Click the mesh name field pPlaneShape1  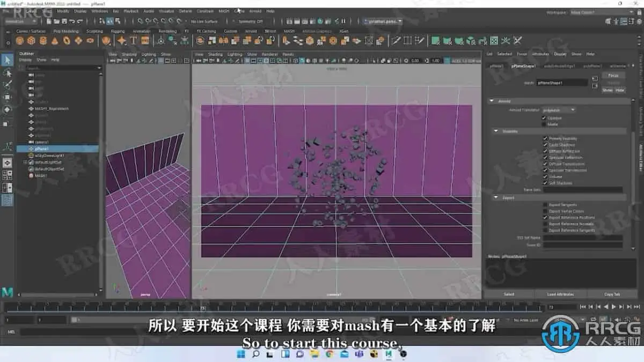(563, 83)
